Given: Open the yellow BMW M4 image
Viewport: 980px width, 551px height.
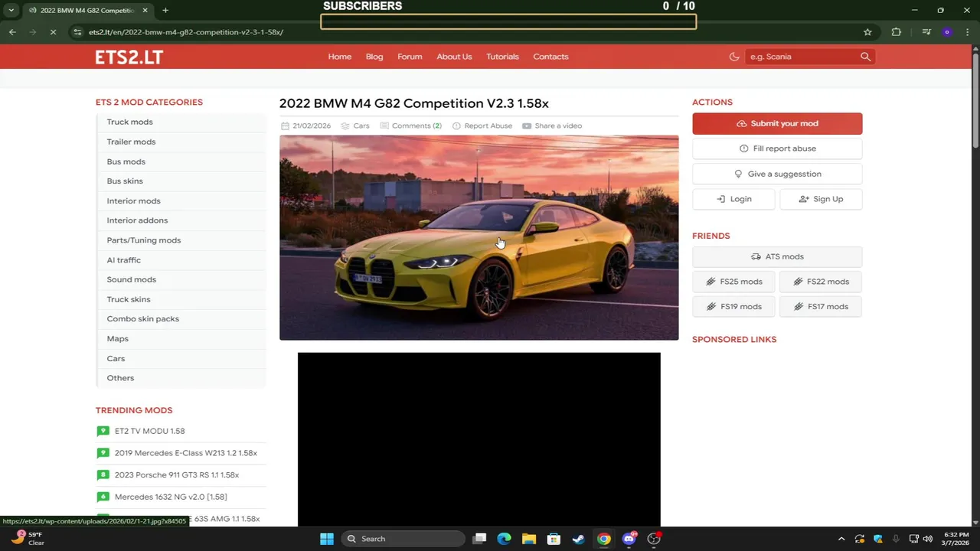Looking at the screenshot, I should (x=479, y=238).
